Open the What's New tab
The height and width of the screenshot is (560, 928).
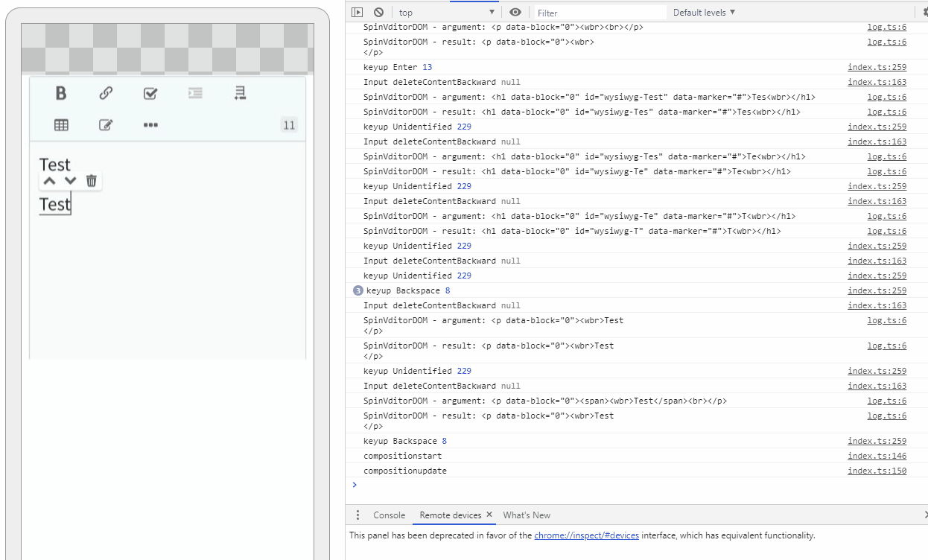[x=527, y=515]
